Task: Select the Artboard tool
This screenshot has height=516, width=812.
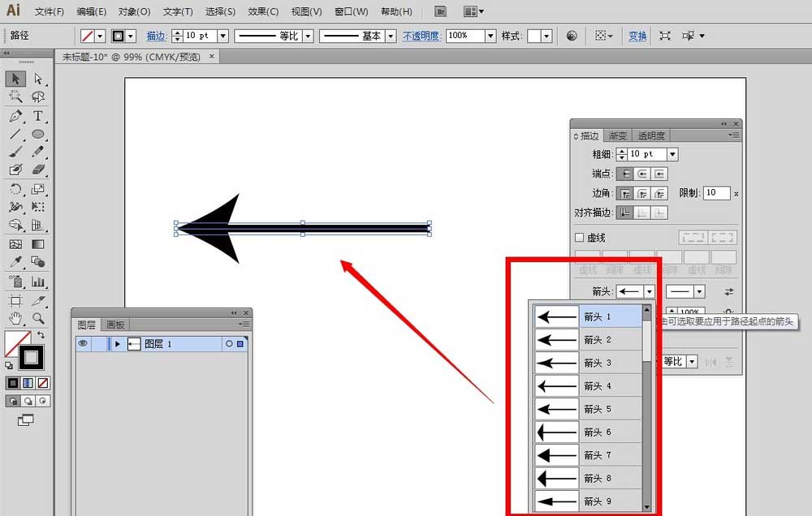Action: (15, 301)
